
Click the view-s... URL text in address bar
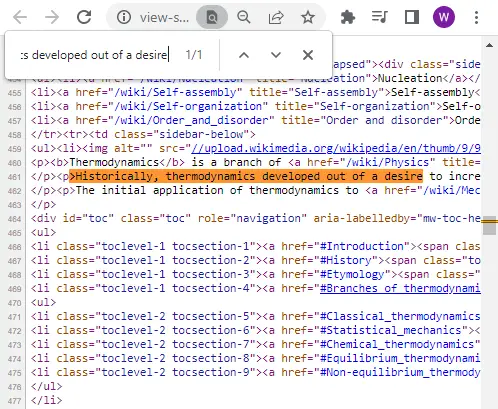click(x=164, y=17)
